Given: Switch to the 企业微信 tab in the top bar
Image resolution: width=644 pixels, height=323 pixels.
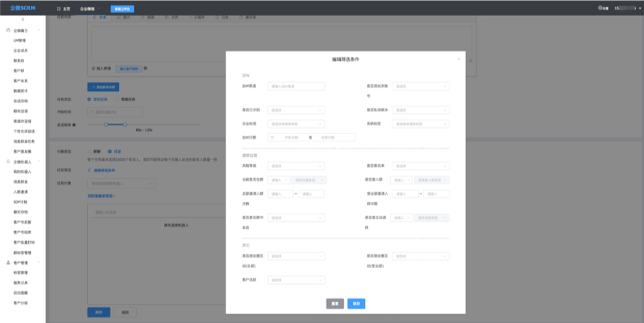Looking at the screenshot, I should click(x=87, y=8).
